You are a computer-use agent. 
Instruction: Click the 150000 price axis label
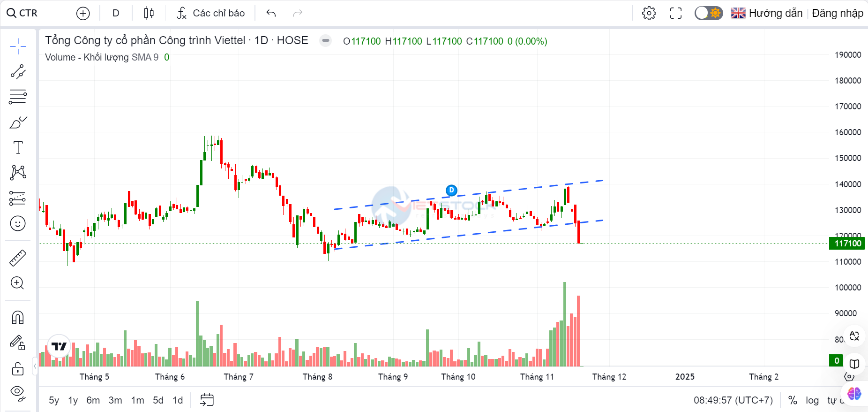coord(847,158)
